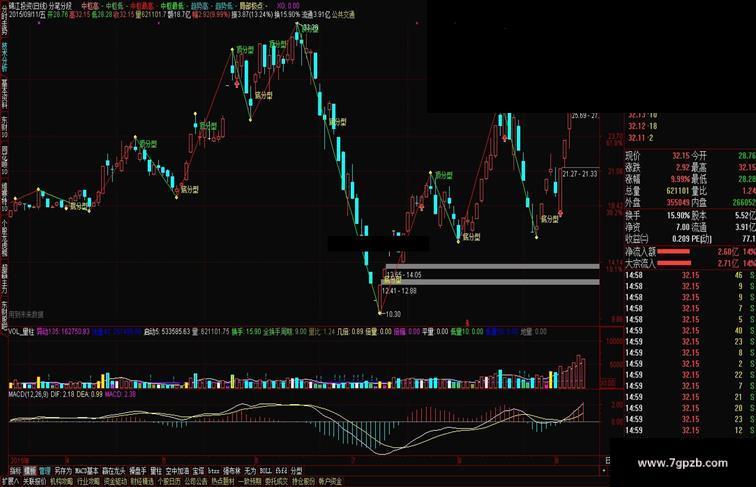
Task: Select the 14:58 tick with volume 46
Action: 690,275
